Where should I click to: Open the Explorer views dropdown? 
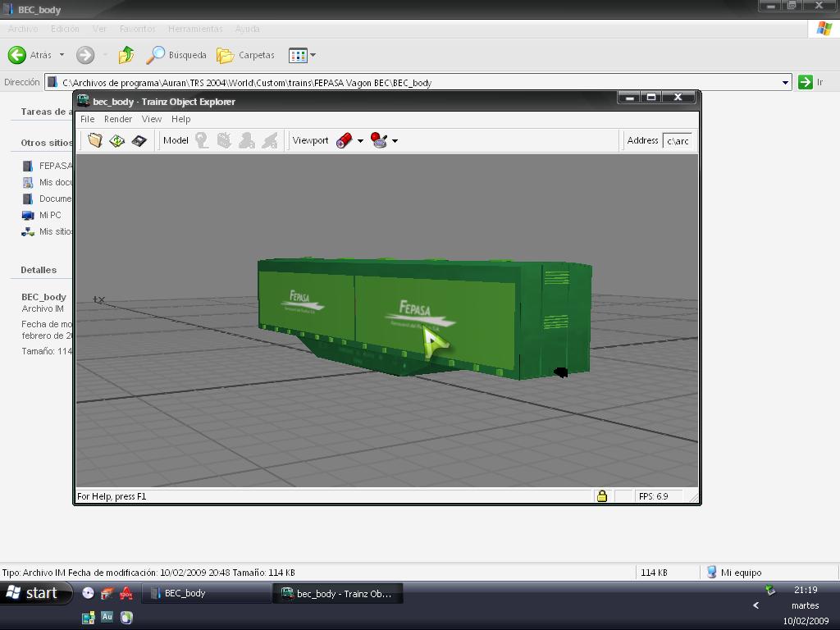[x=303, y=55]
